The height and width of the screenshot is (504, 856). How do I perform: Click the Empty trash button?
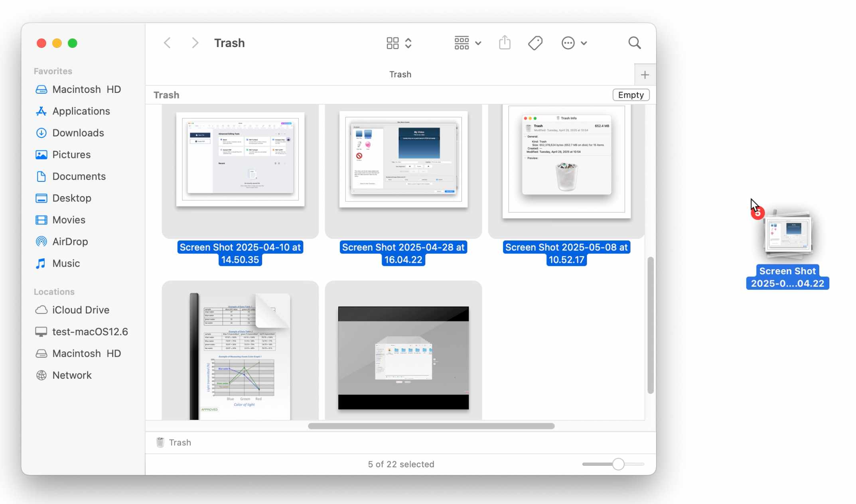[x=631, y=95]
